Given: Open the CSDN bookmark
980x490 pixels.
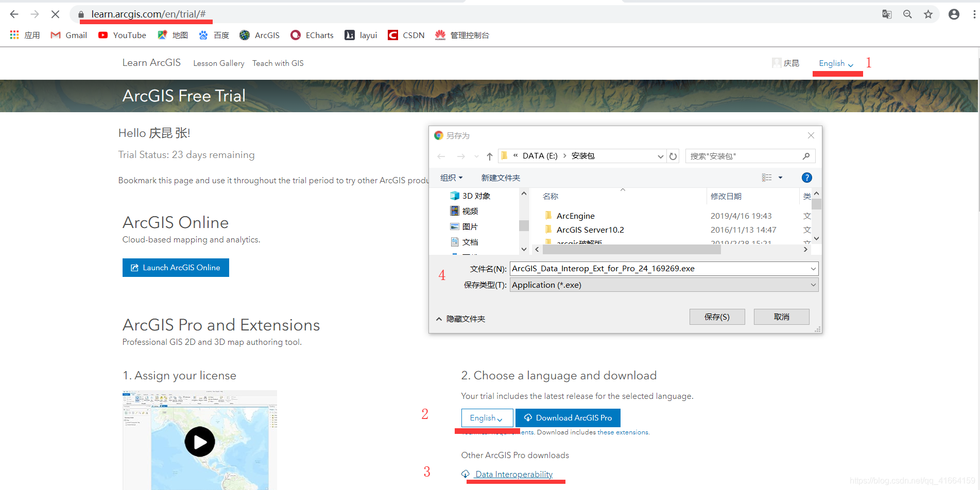Looking at the screenshot, I should [406, 35].
